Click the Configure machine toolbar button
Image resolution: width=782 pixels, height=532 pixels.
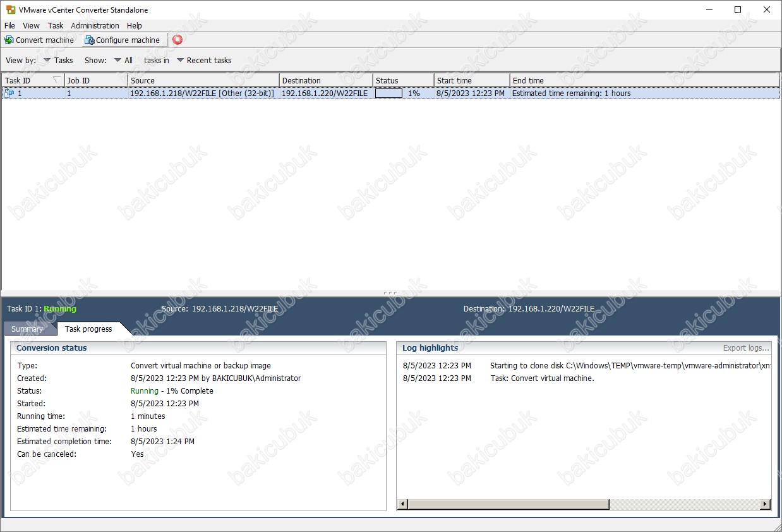click(123, 40)
